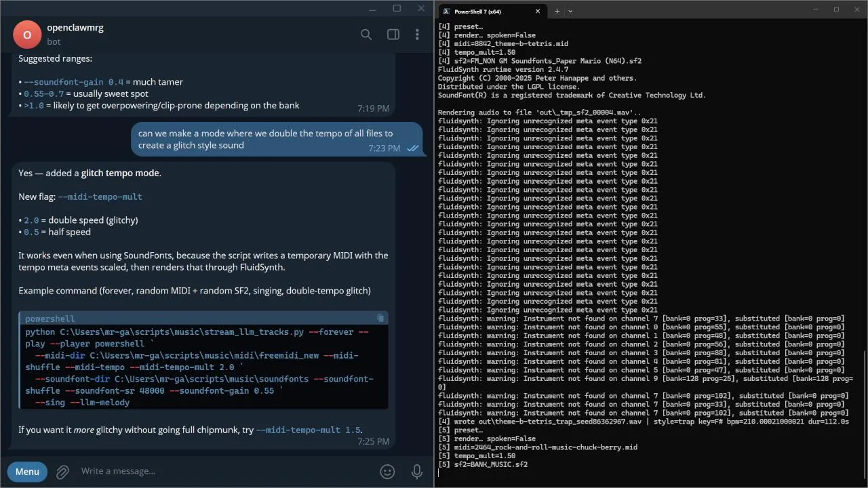Record a voice message with the microphone
Viewport: 868px width, 488px height.
click(417, 471)
